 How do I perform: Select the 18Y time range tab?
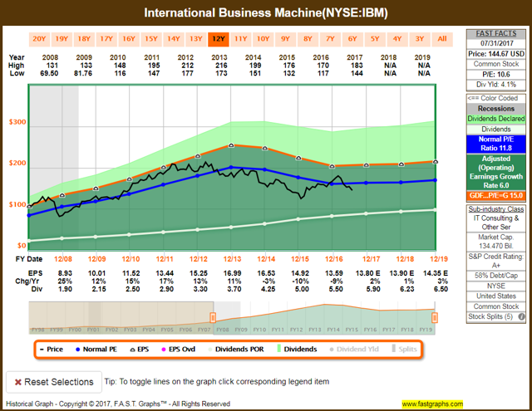84,39
